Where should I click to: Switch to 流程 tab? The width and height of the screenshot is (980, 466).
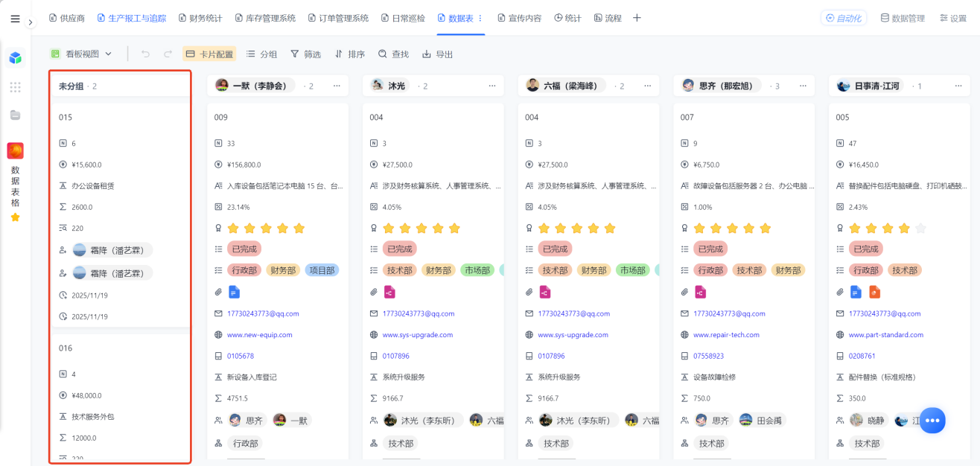pos(608,18)
